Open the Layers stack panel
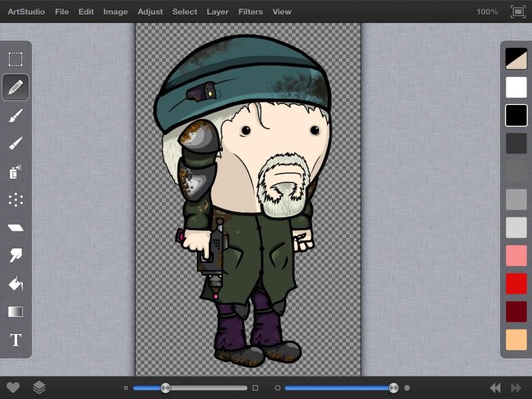This screenshot has height=399, width=532. [39, 387]
